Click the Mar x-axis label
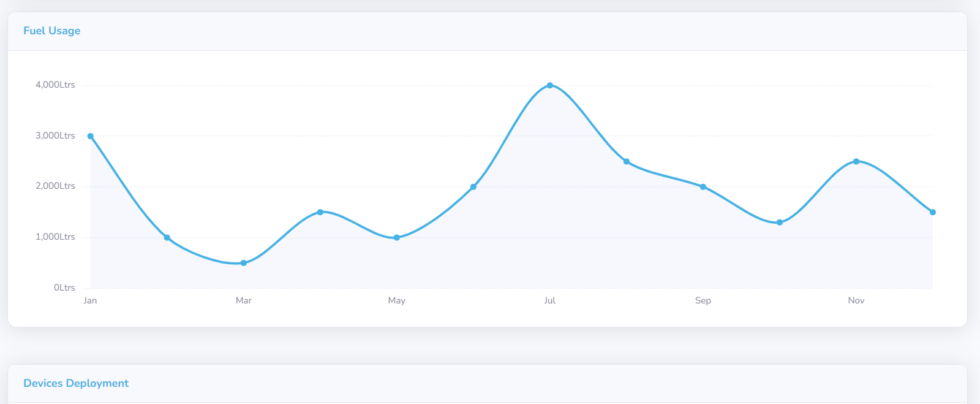The width and height of the screenshot is (980, 404). tap(244, 300)
